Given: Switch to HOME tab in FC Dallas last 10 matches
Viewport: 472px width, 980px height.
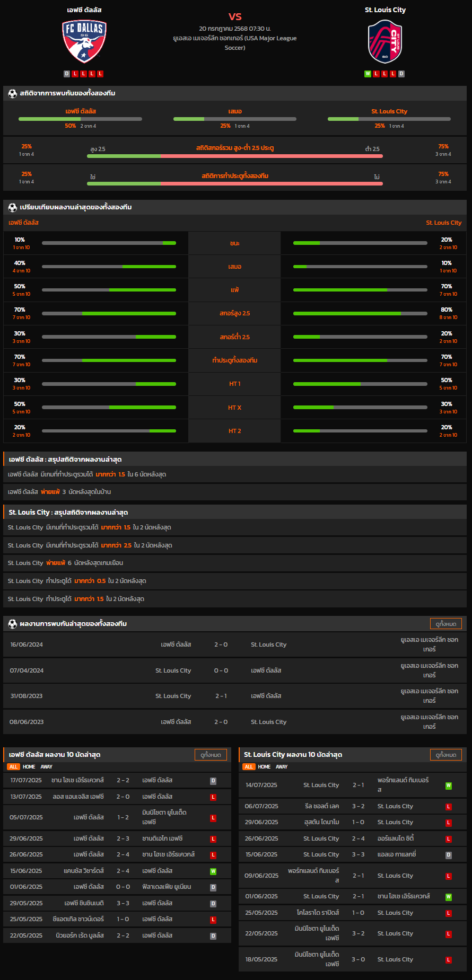Looking at the screenshot, I should click(x=29, y=767).
